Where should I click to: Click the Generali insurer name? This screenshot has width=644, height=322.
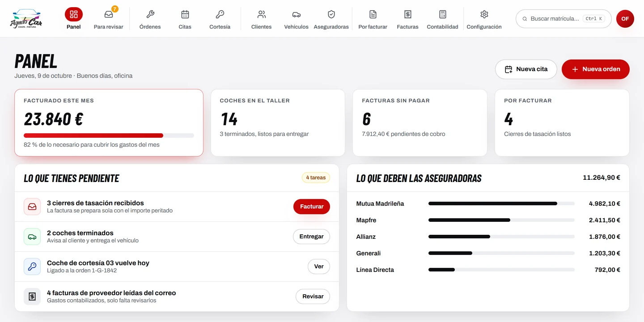(x=369, y=253)
